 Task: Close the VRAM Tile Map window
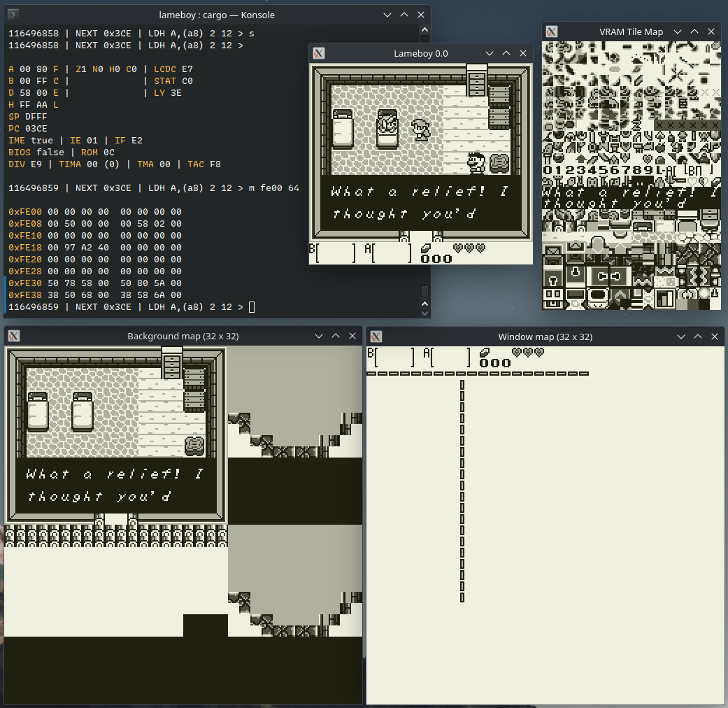[x=711, y=31]
